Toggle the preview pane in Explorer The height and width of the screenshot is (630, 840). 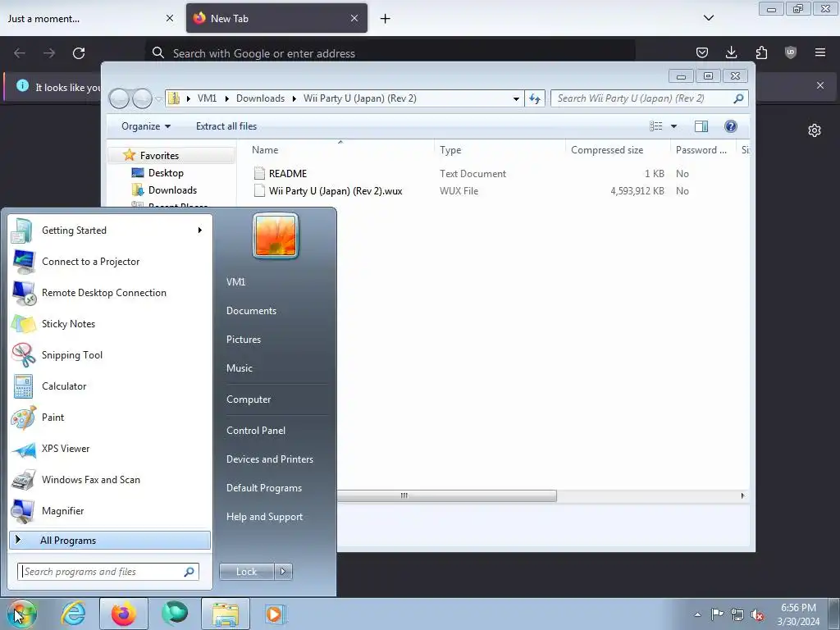pos(701,126)
